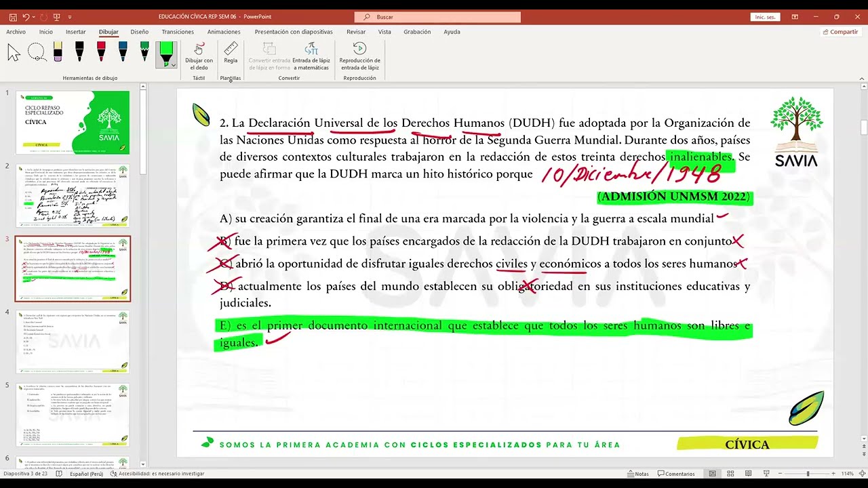The width and height of the screenshot is (868, 488).
Task: Select slide 4 thumbnail
Action: click(73, 342)
